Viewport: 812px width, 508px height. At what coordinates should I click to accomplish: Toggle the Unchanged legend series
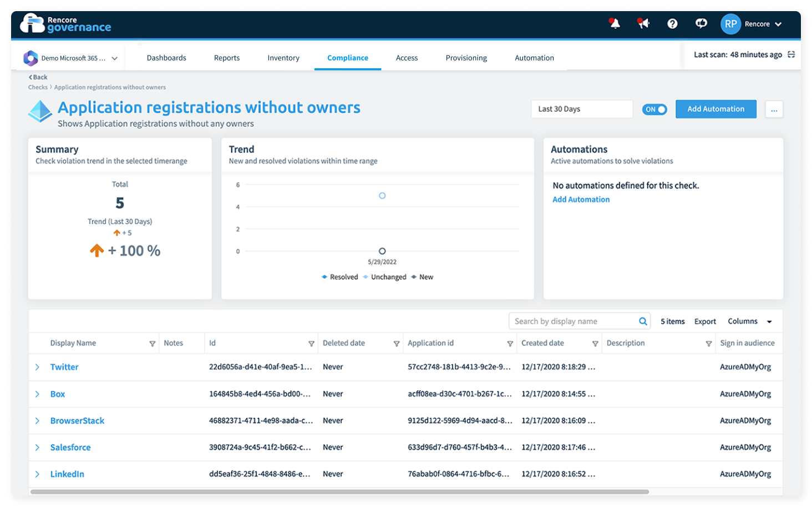click(x=384, y=277)
